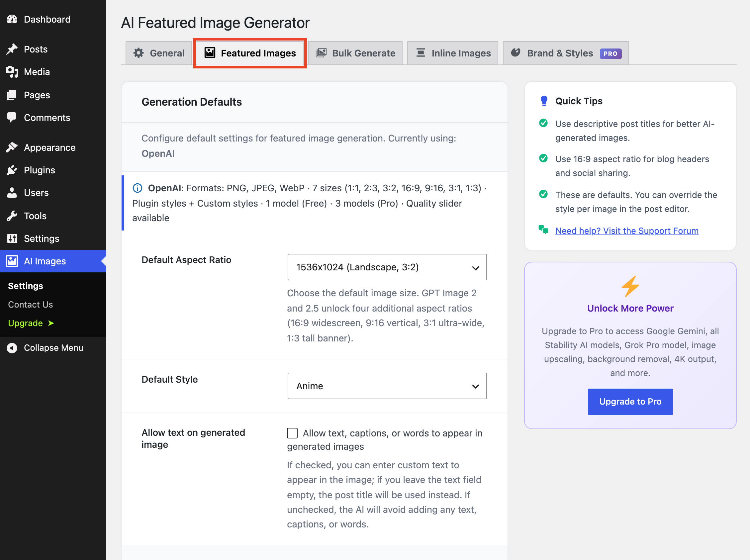Click the Plugins plug icon
Screen dimensions: 750x560
[12, 170]
